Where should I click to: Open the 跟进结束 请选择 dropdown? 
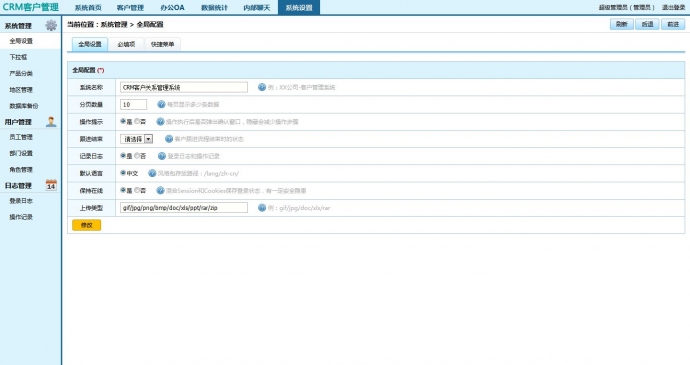pos(136,139)
